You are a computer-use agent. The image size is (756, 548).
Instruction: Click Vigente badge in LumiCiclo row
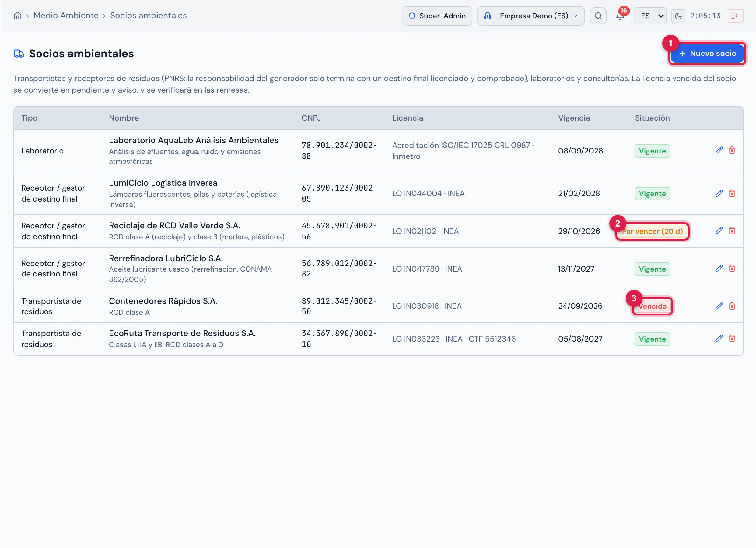click(652, 194)
